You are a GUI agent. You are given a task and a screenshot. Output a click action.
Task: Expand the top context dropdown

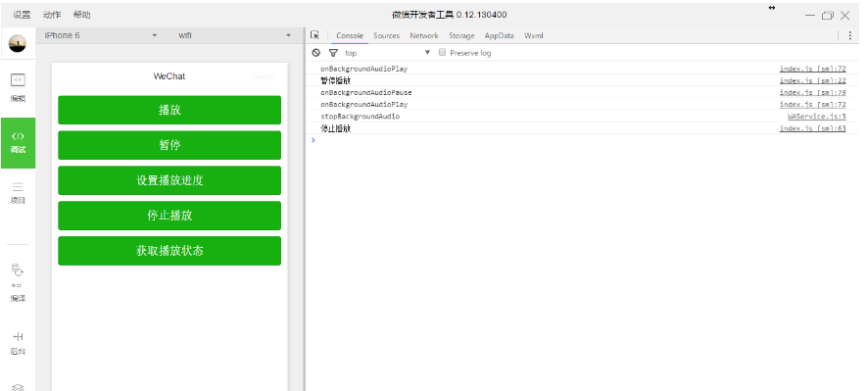pos(388,53)
